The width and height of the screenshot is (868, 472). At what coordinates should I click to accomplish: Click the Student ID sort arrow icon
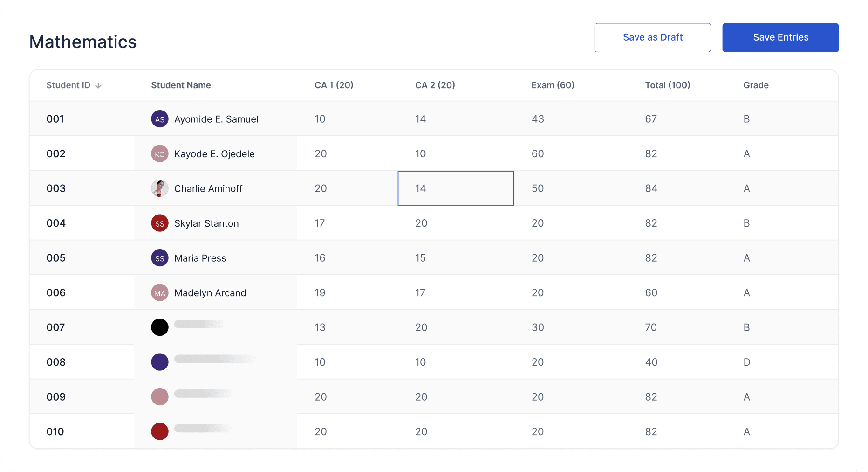(98, 85)
